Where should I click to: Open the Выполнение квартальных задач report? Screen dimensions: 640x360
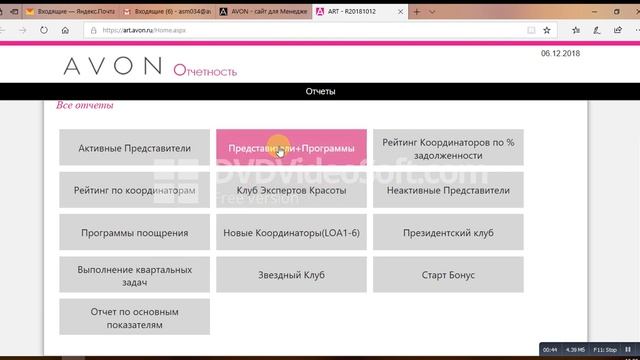tap(134, 275)
